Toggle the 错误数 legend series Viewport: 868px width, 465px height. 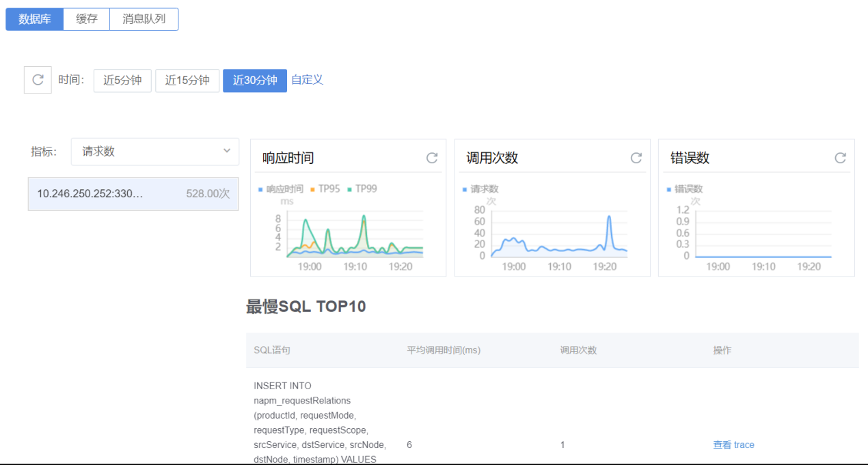[x=685, y=189]
